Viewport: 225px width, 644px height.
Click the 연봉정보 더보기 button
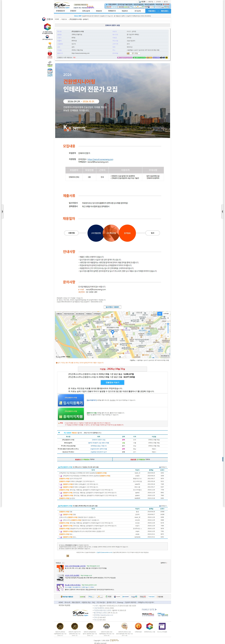coord(112,382)
